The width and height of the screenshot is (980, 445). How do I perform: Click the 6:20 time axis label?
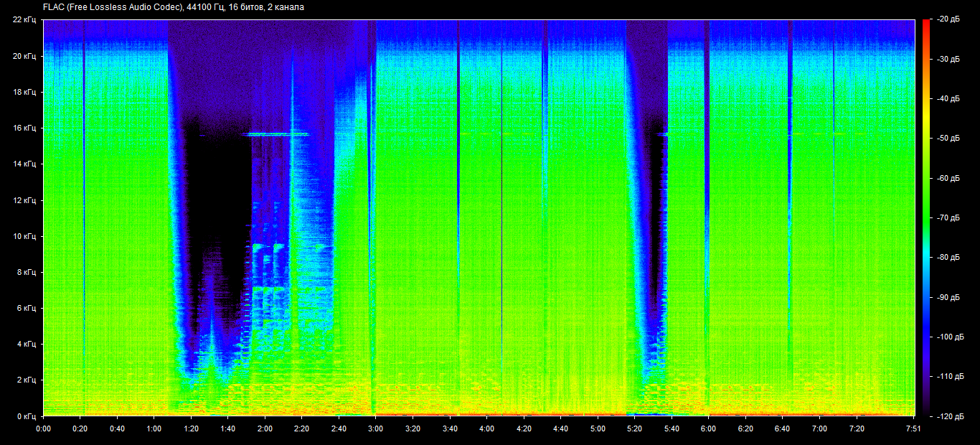tap(745, 428)
